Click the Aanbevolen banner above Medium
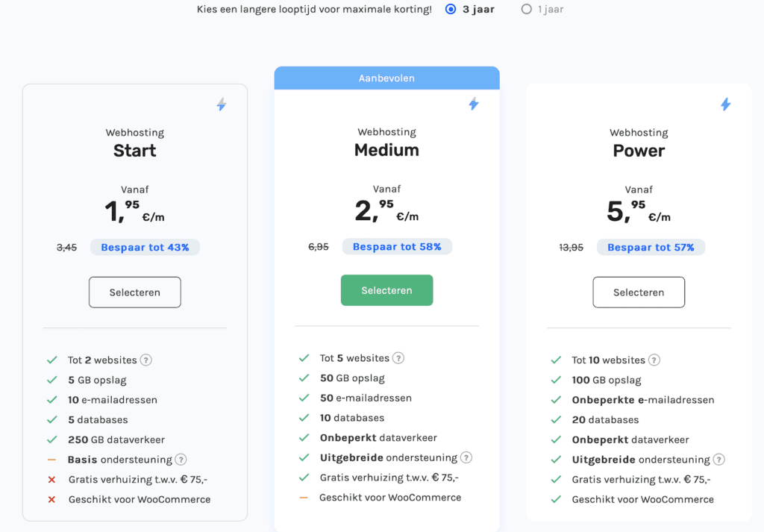This screenshot has height=532, width=764. tap(386, 78)
